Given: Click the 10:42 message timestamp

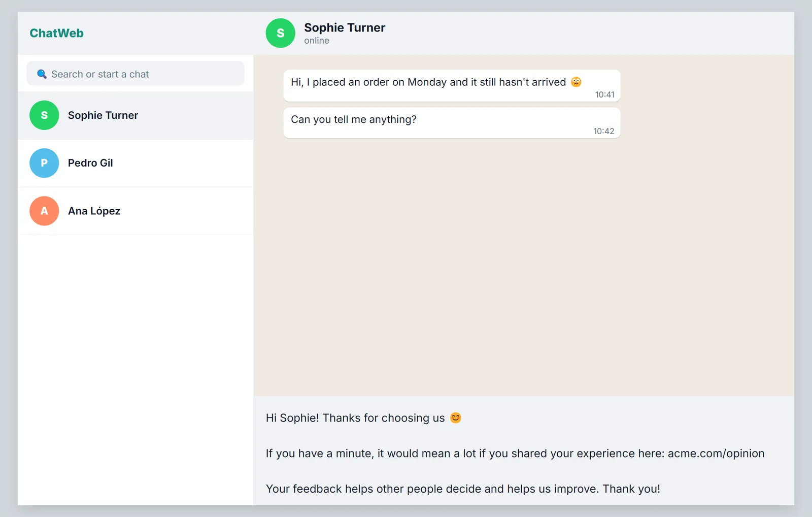Looking at the screenshot, I should click(x=604, y=131).
